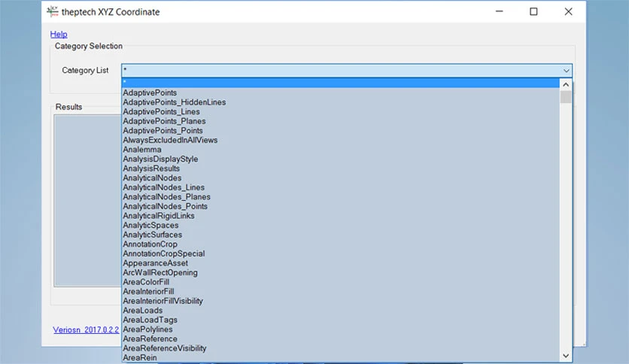Click the theptech app icon in title bar
Screen dimensions: 629x364
click(53, 11)
